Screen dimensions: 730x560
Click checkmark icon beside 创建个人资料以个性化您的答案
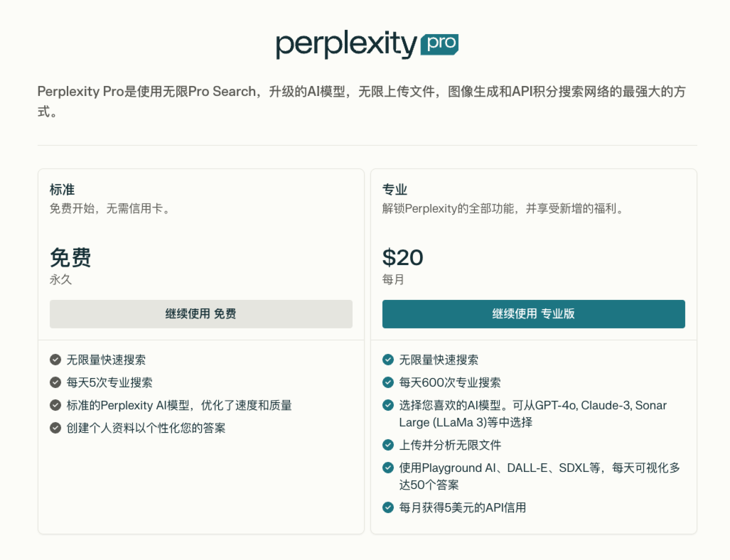point(55,428)
